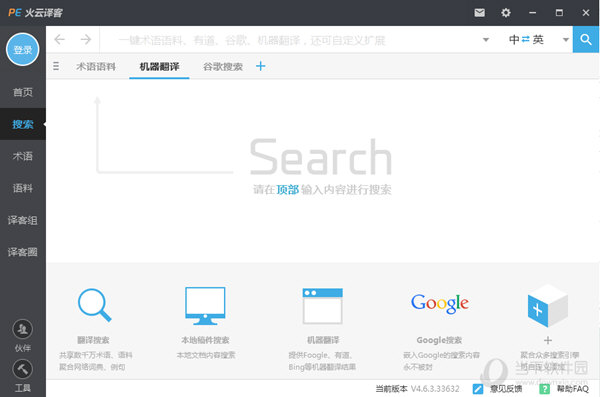Click the PE 火云译客 app logo
This screenshot has height=397, width=600.
click(35, 13)
